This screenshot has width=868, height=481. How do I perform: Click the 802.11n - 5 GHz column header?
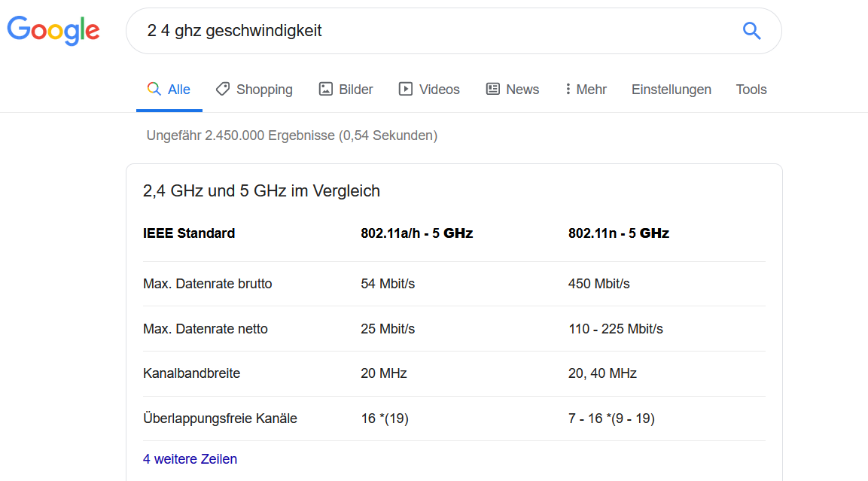(618, 233)
